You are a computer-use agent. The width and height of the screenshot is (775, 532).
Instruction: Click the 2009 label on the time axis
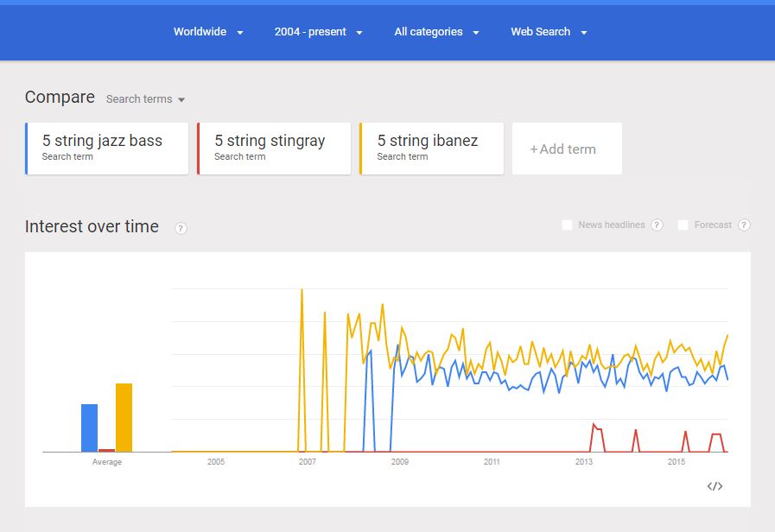(x=399, y=462)
